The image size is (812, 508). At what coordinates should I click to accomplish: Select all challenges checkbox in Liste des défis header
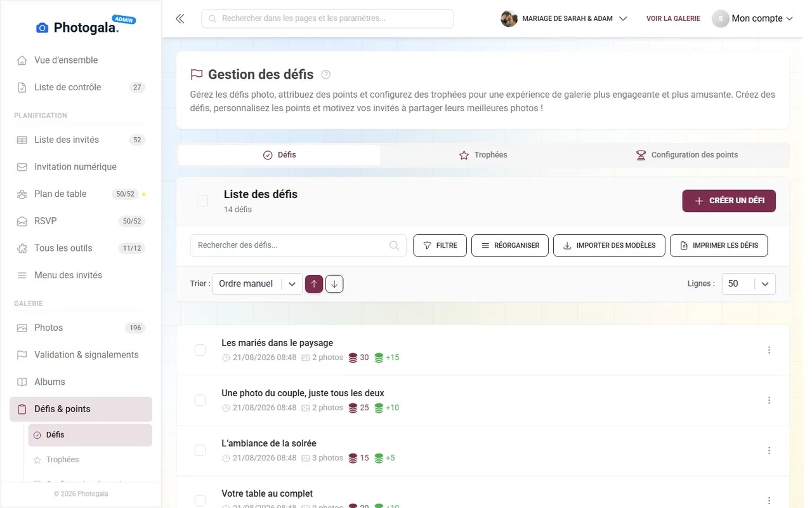click(202, 201)
